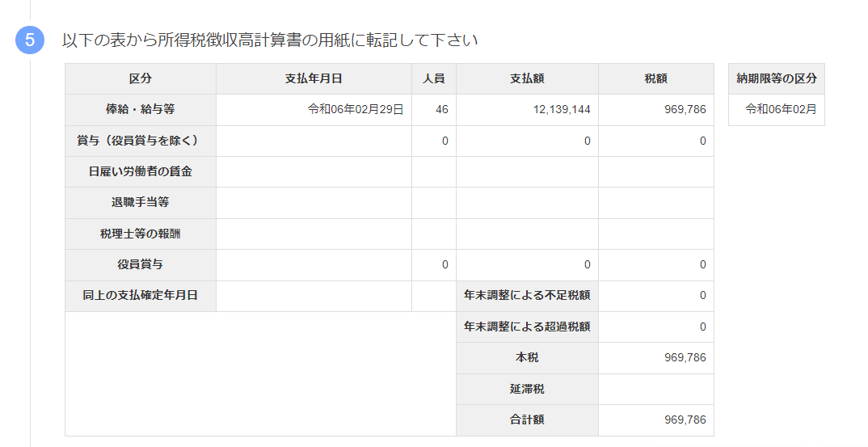Select the salary row tax amount 969,786
Viewport: 868px width, 447px height.
point(685,110)
